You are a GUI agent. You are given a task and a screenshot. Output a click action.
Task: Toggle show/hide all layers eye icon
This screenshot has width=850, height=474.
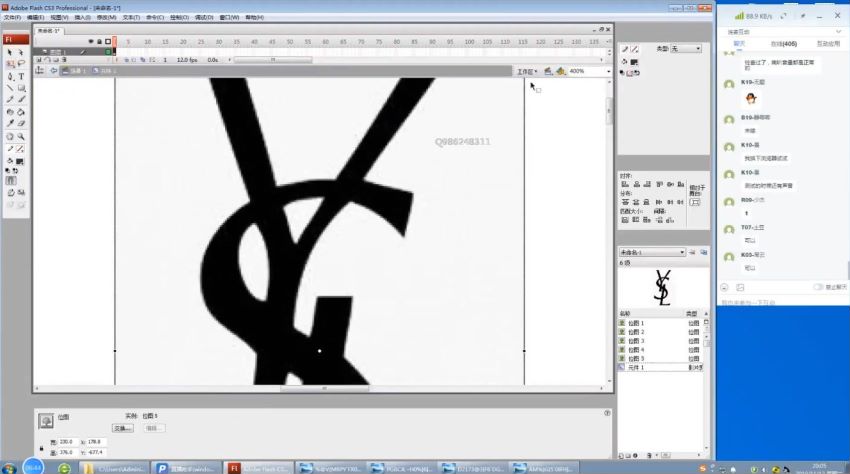pos(91,41)
